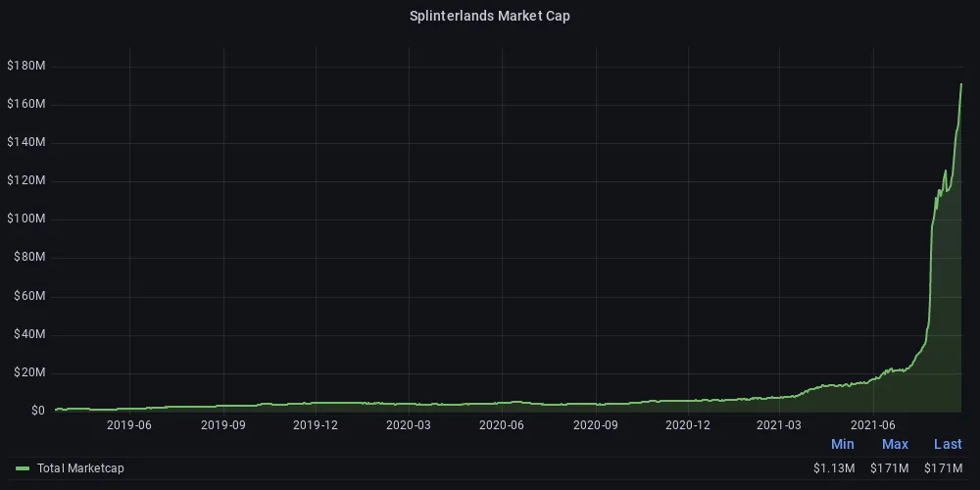Click the $100M y-axis label
Viewport: 980px width, 490px height.
coord(25,219)
